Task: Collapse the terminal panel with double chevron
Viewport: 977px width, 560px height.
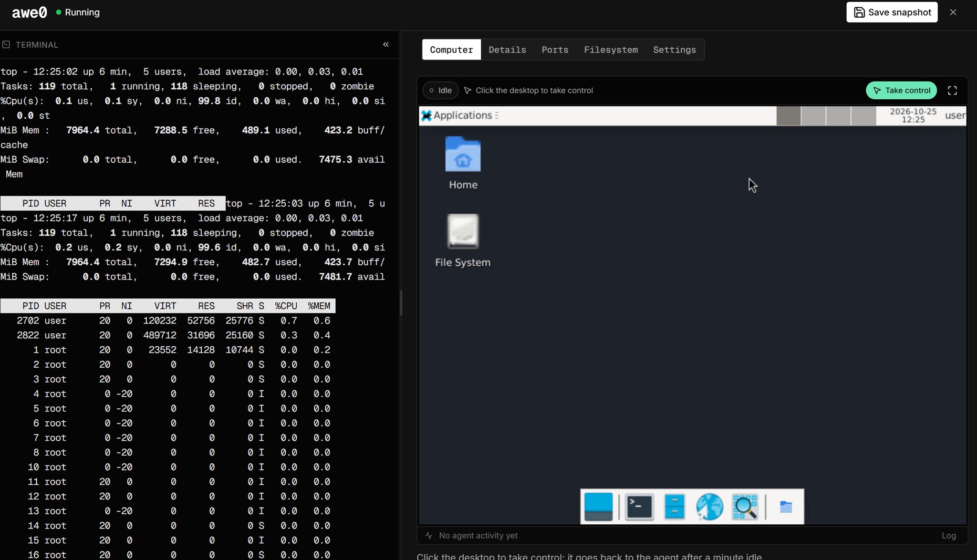Action: (385, 44)
